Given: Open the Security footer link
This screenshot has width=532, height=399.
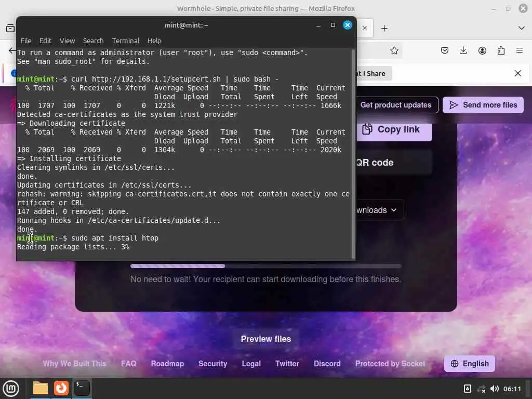Looking at the screenshot, I should click(212, 364).
